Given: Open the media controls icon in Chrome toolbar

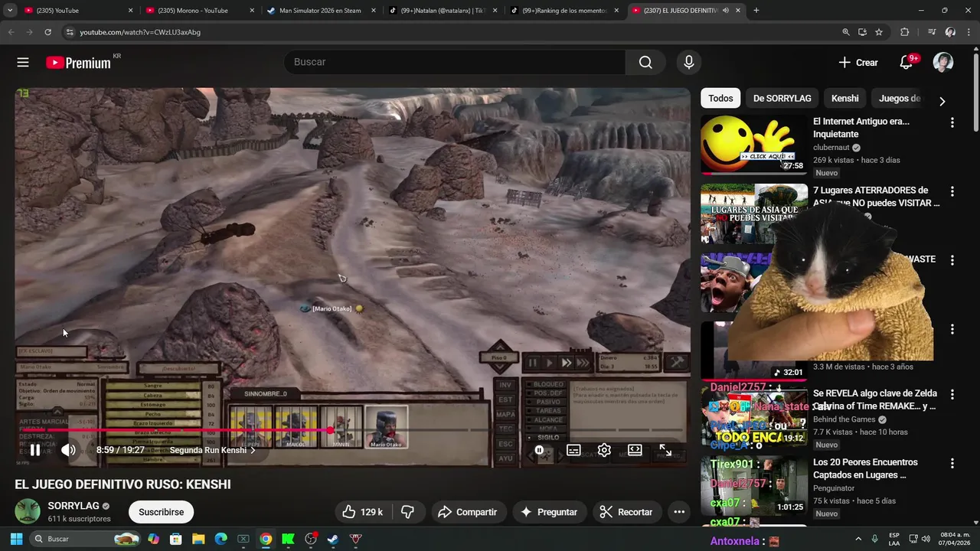Looking at the screenshot, I should point(932,32).
